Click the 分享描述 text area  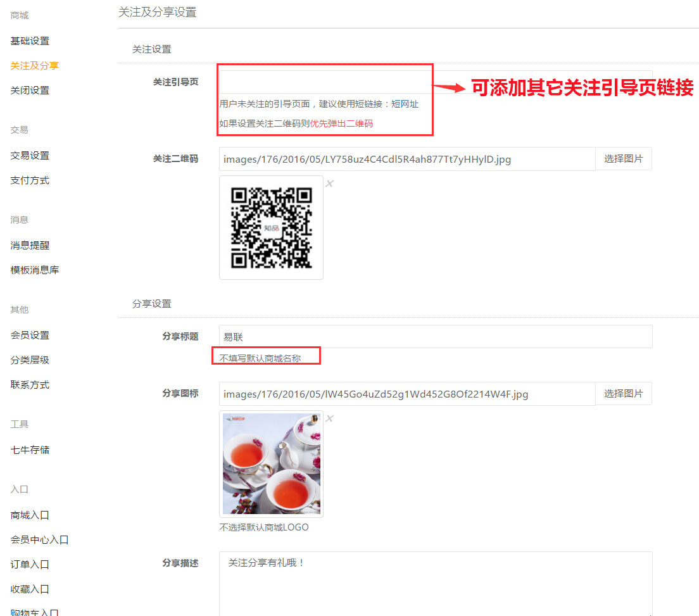435,582
